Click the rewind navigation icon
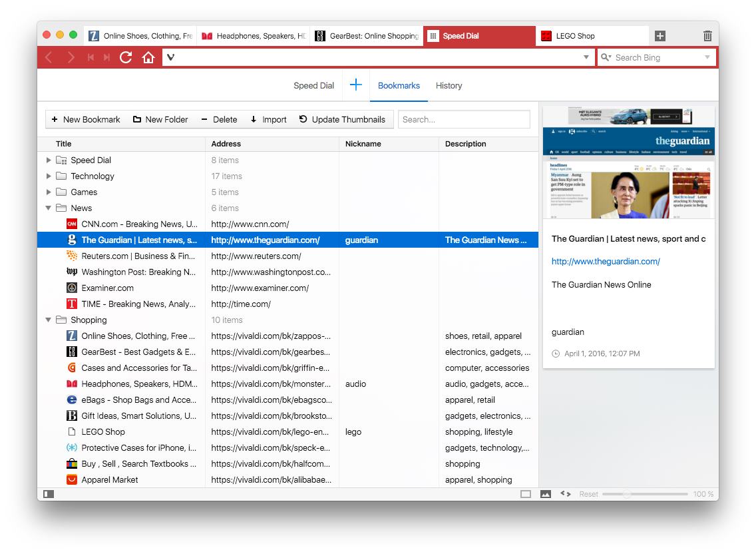The image size is (756, 554). click(x=91, y=58)
